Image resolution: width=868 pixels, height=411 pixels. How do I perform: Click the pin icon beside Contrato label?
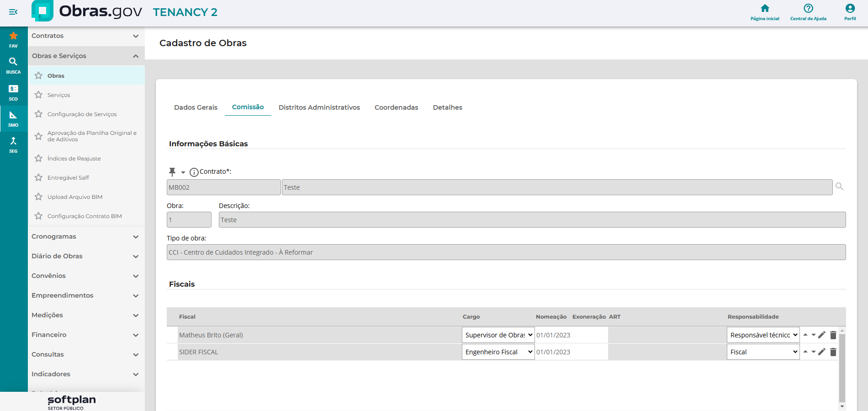click(172, 172)
